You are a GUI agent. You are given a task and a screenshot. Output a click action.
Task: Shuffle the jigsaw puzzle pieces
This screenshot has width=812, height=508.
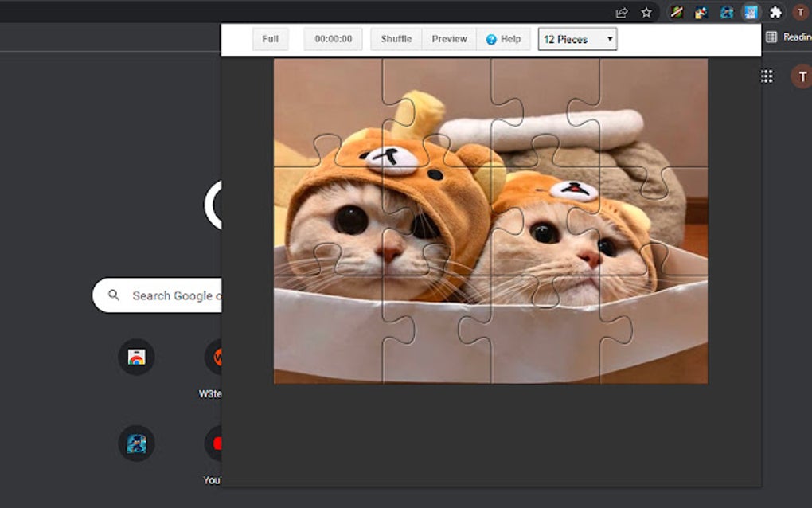tap(396, 38)
